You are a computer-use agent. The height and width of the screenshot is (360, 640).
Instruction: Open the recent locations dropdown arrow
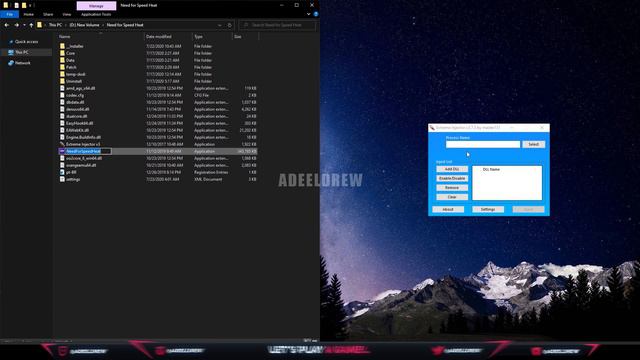(24, 25)
